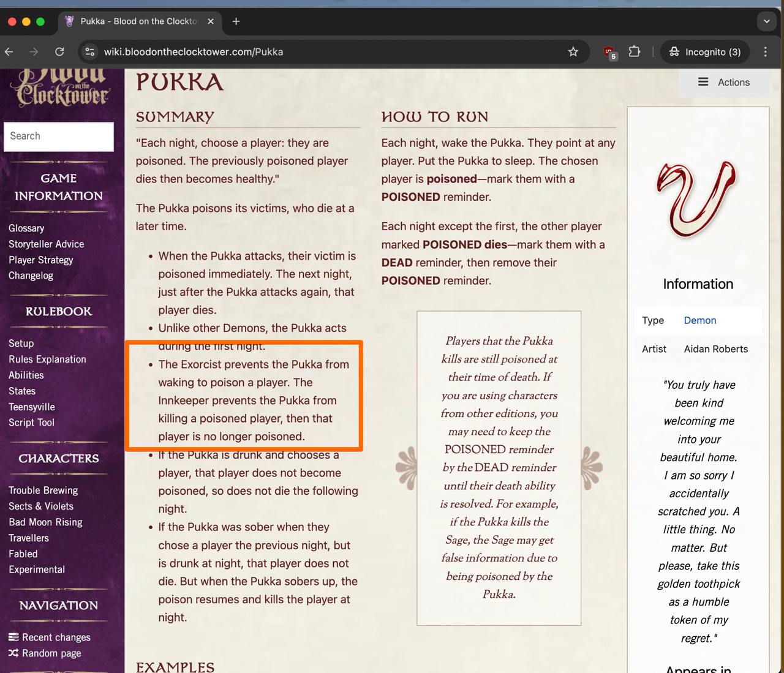Go back with the back arrow

[x=9, y=52]
